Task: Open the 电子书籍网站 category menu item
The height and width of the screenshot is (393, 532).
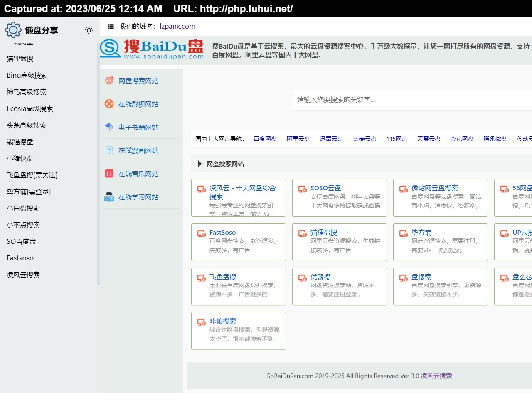Action: point(138,128)
